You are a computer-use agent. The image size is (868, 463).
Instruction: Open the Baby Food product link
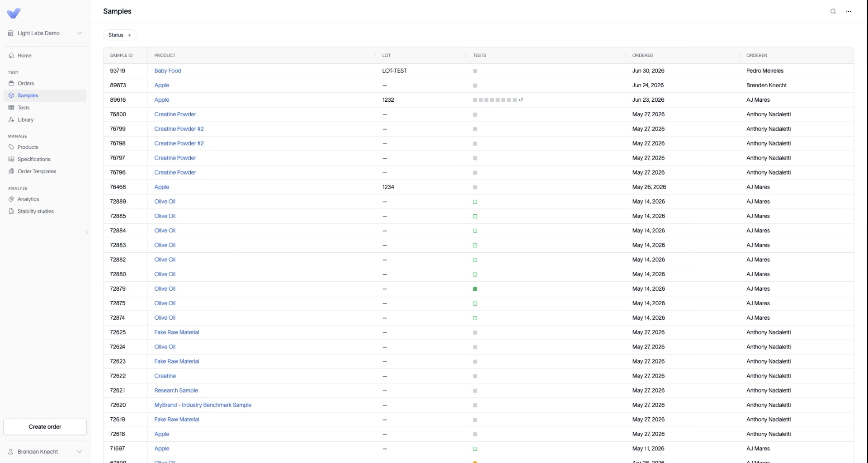(168, 71)
